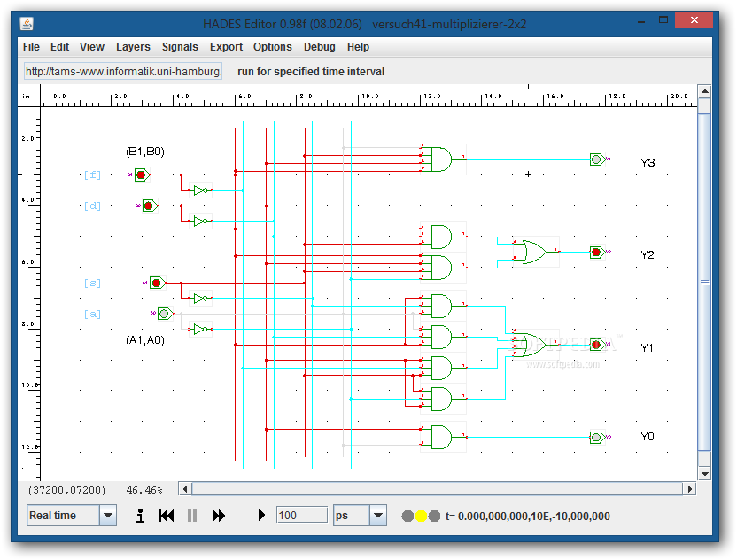
Task: Open the Options menu
Action: [x=273, y=47]
